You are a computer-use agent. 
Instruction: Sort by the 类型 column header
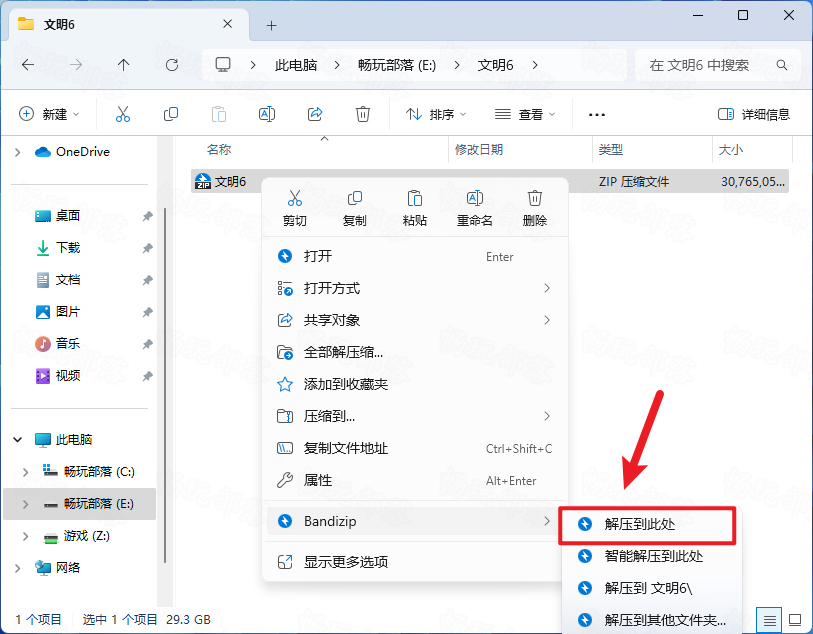coord(652,150)
